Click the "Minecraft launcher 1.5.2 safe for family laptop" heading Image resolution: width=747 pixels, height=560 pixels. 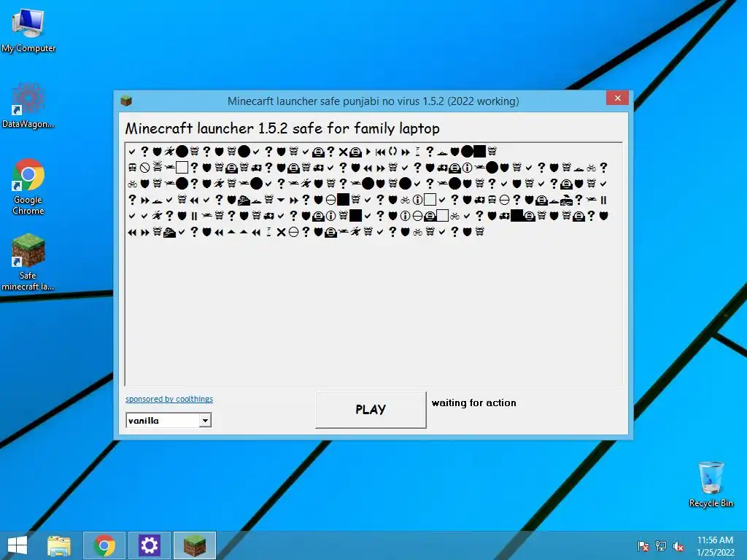(282, 128)
